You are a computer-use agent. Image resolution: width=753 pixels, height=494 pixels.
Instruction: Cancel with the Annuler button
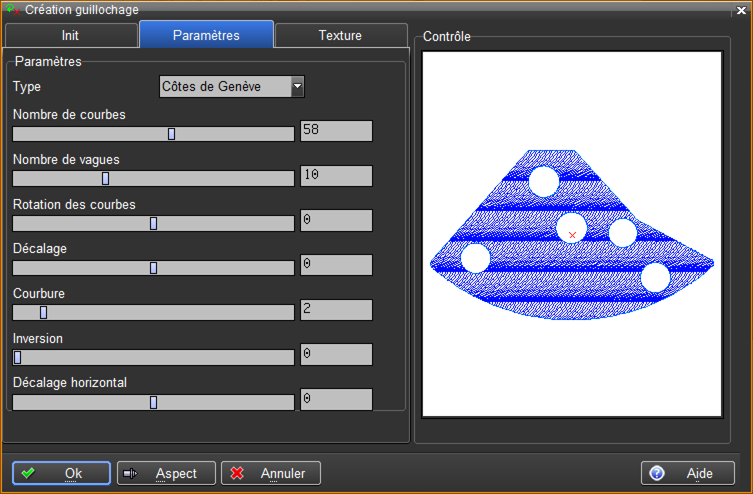[271, 473]
